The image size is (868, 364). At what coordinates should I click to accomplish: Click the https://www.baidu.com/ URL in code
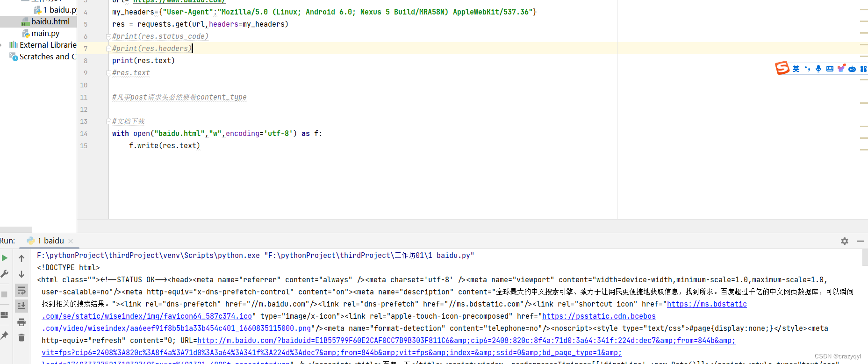tap(179, 1)
